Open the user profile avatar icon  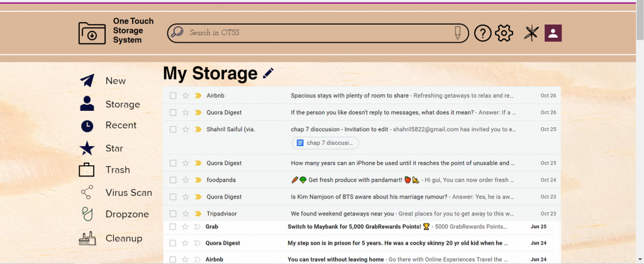tap(553, 33)
